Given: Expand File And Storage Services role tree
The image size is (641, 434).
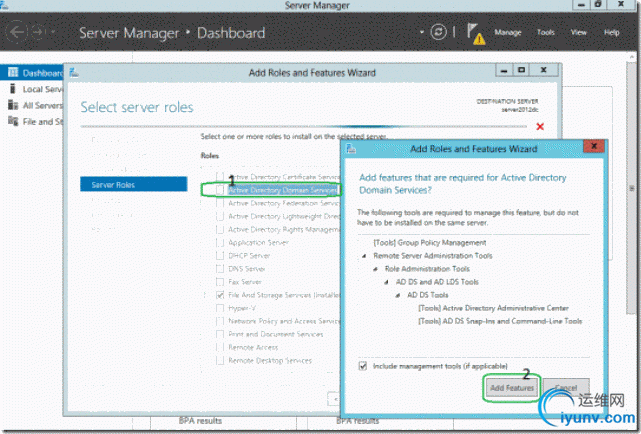Looking at the screenshot, I should tap(205, 295).
